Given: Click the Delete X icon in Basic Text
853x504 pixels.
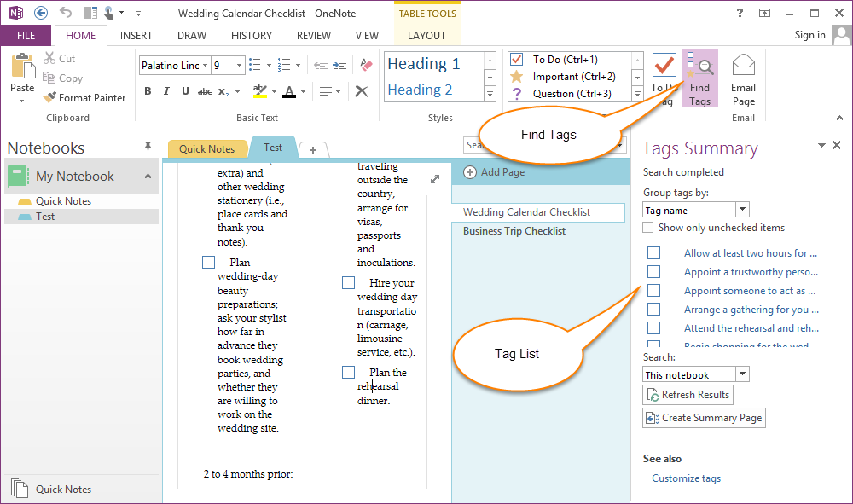Looking at the screenshot, I should pos(361,91).
